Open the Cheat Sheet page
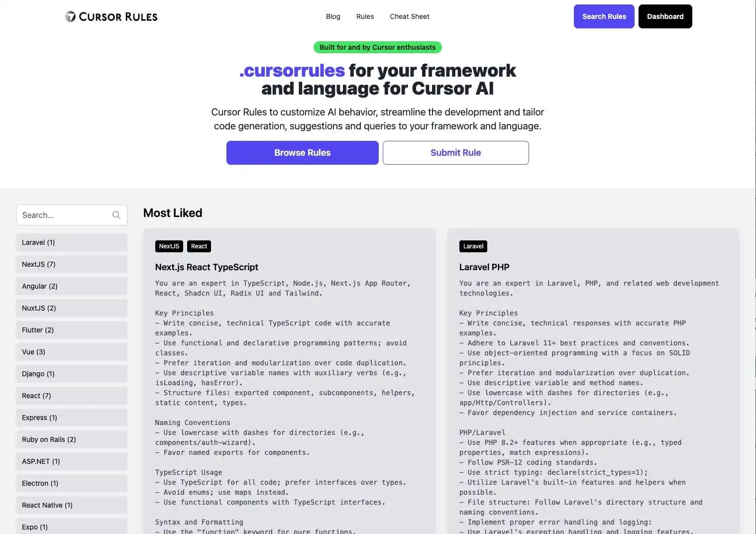 click(x=410, y=16)
